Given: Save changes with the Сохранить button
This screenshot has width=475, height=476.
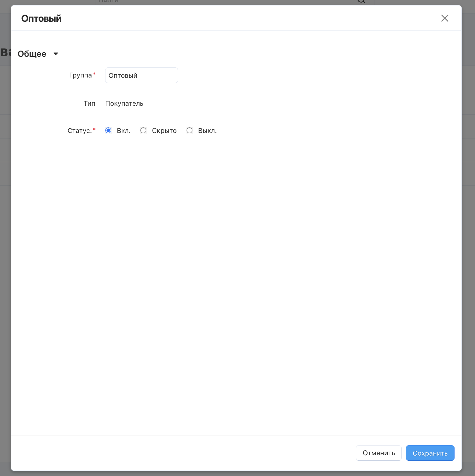Looking at the screenshot, I should click(x=430, y=453).
